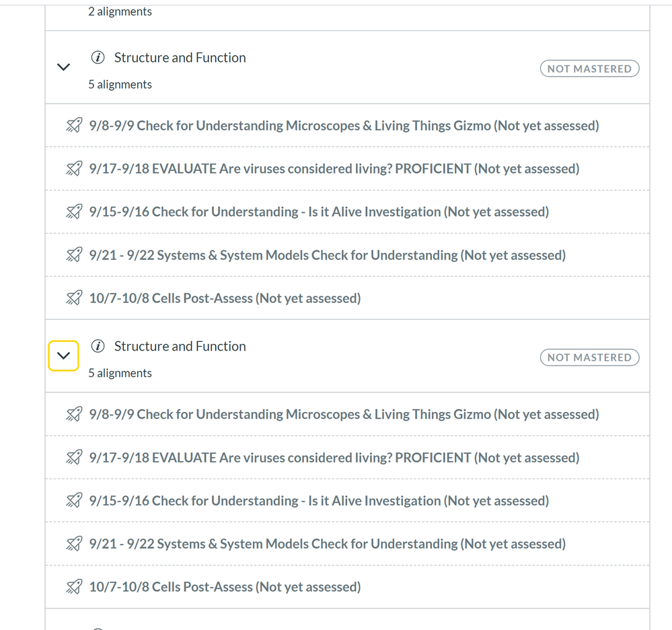Click info icon beside second Structure and Function
This screenshot has height=630, width=672.
(x=98, y=346)
